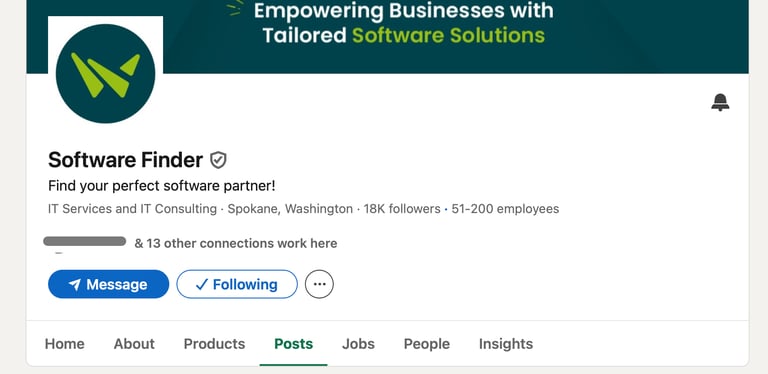Screen dimensions: 768x374
Task: Click the notification bell icon
Action: (x=720, y=102)
